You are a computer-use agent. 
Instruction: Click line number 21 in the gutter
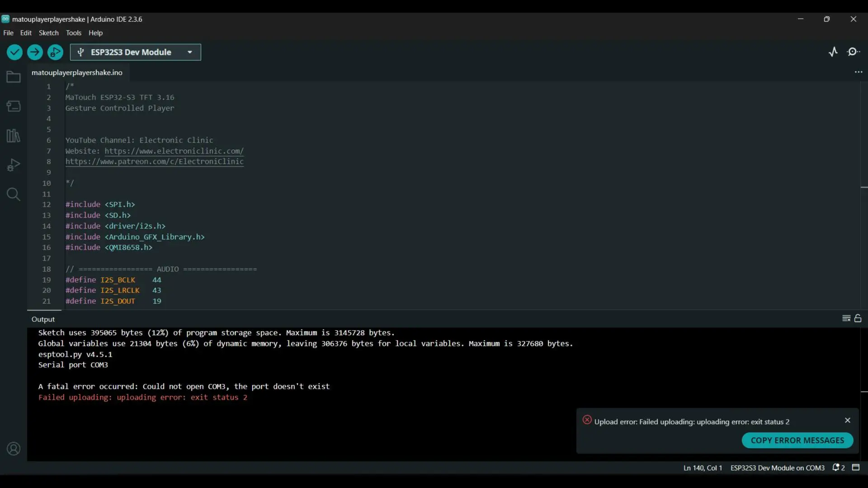[x=47, y=301]
